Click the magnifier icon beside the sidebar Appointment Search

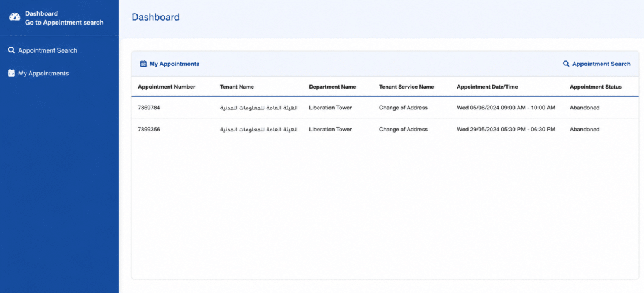coord(11,50)
